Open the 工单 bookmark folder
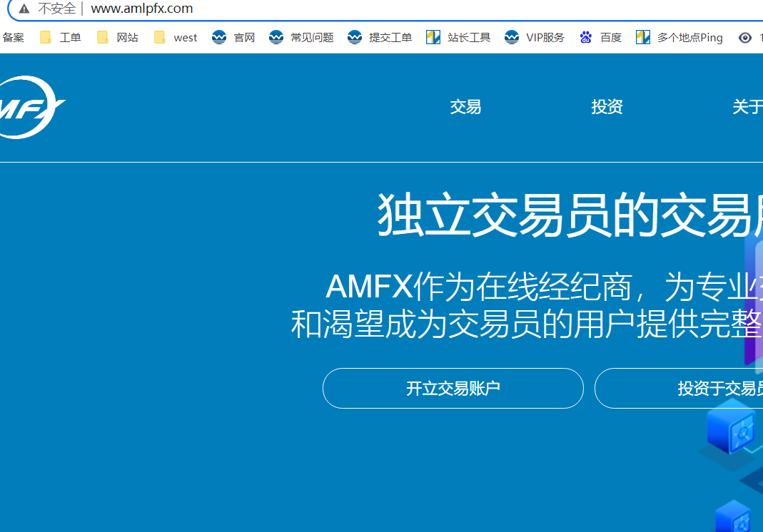Viewport: 763px width, 532px height. click(x=61, y=38)
